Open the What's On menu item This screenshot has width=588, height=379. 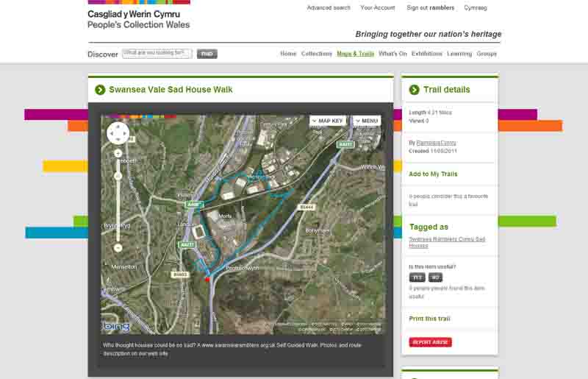point(392,54)
